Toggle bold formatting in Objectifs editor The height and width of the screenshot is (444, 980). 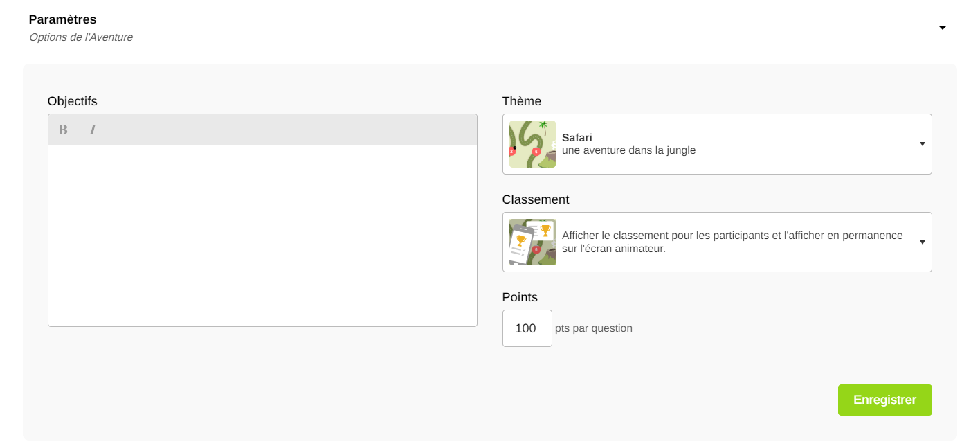click(63, 130)
